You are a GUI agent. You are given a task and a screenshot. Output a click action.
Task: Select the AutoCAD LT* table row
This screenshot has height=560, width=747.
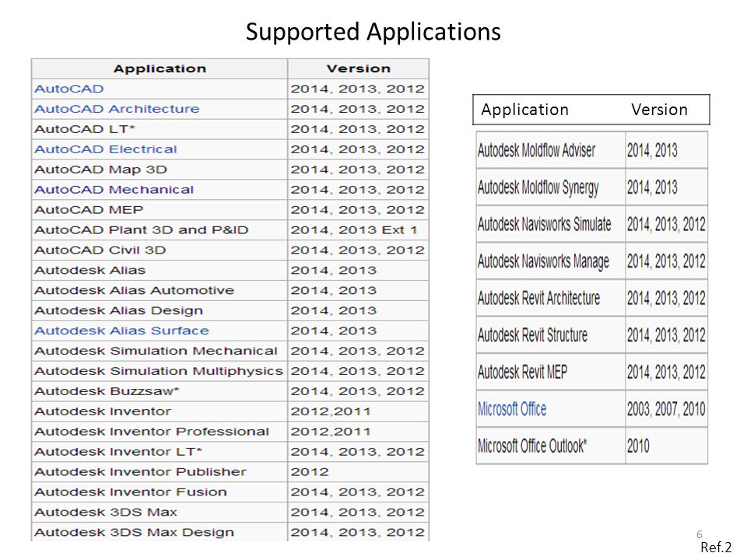coord(230,129)
